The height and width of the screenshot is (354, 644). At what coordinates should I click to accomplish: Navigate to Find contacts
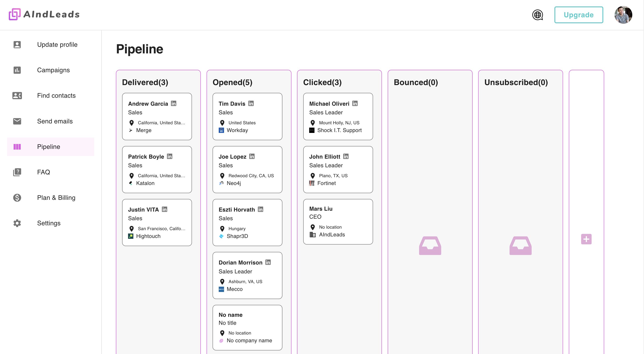[x=56, y=96]
